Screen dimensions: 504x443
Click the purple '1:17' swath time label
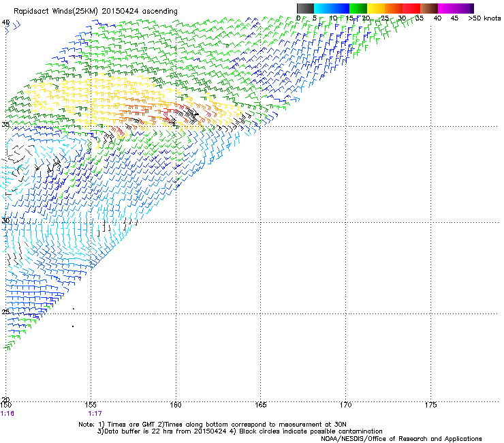point(95,414)
